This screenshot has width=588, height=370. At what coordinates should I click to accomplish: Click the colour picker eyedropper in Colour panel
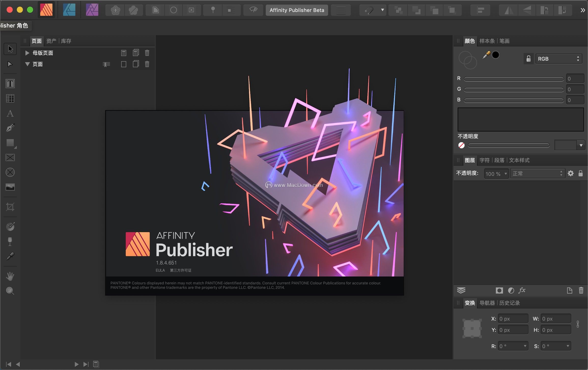[x=486, y=55]
